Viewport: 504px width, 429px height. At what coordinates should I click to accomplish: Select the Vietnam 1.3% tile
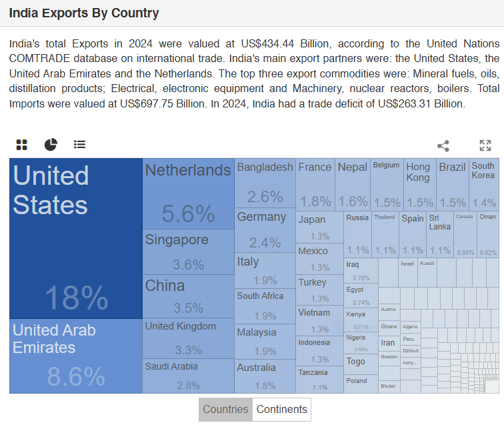(x=319, y=321)
